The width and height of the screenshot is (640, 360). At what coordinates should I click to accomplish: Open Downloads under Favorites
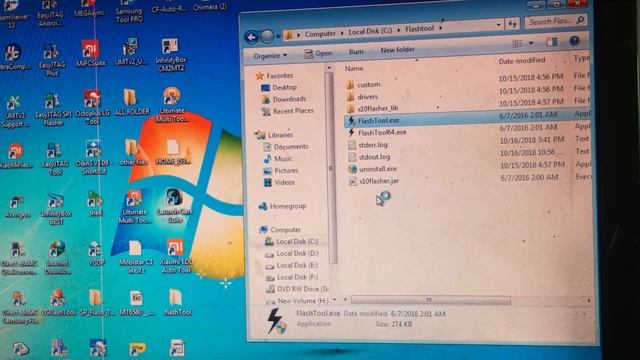pyautogui.click(x=284, y=99)
